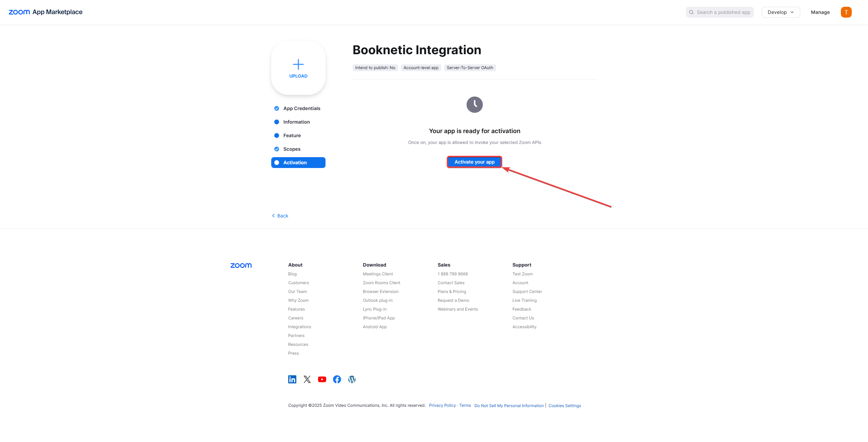This screenshot has height=442, width=868.
Task: Open the Press footer link
Action: tap(293, 353)
